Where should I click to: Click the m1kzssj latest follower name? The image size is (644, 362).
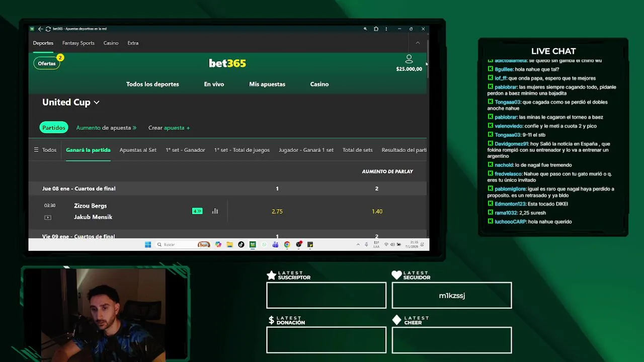tap(452, 296)
